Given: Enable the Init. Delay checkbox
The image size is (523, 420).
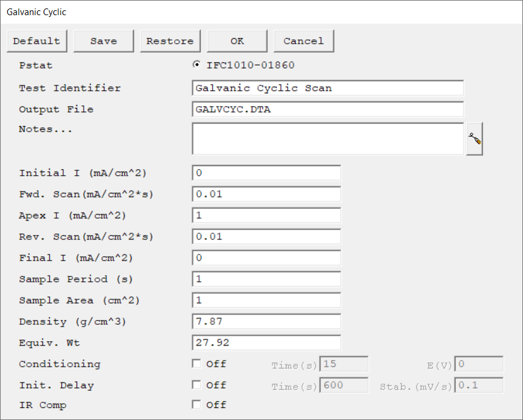Looking at the screenshot, I should coord(197,385).
